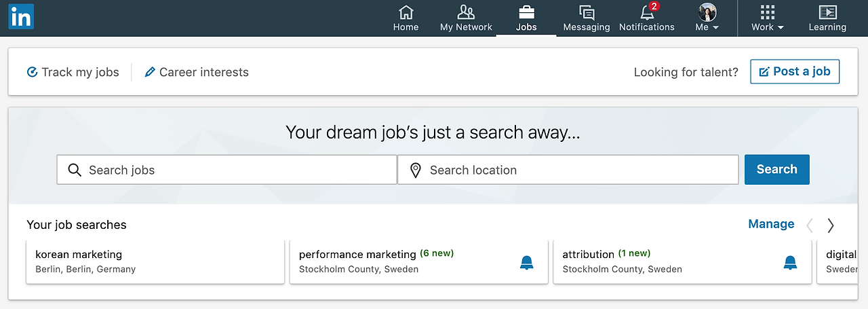Screen dimensions: 868x309
Task: Open Career interests
Action: (x=197, y=72)
